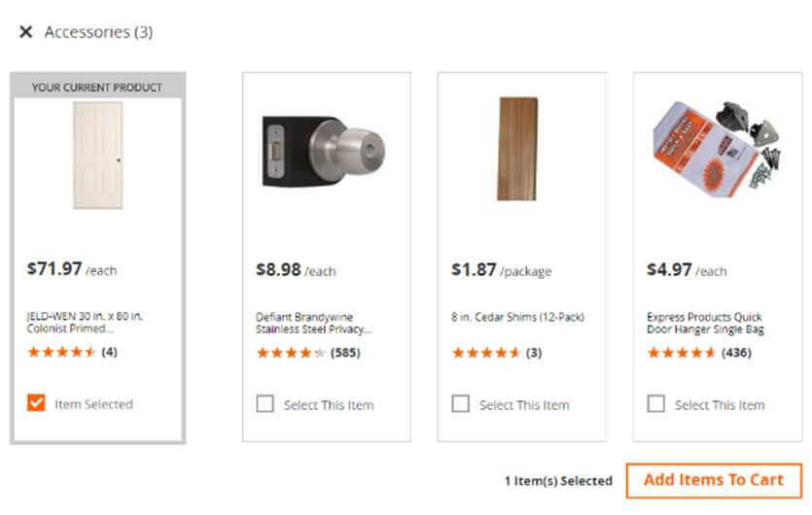This screenshot has width=812, height=515.
Task: Click star rating for Cedar Shims
Action: [x=486, y=353]
